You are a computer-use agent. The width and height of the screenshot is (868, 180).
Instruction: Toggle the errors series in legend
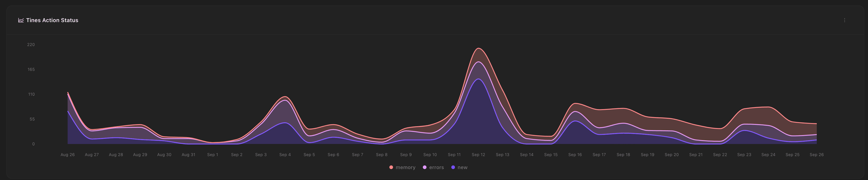(x=433, y=167)
